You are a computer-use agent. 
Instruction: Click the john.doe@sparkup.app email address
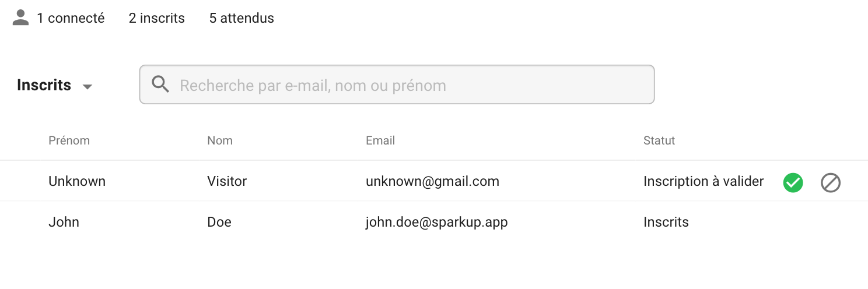[436, 222]
